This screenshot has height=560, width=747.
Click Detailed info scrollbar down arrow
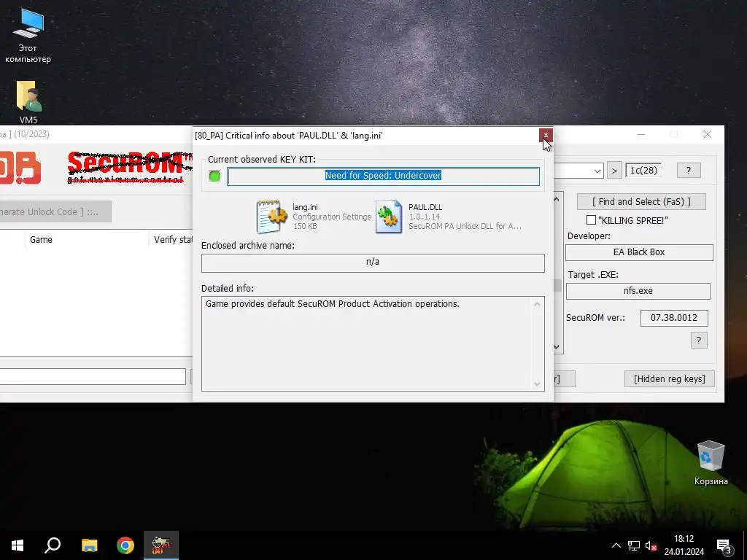(x=538, y=384)
